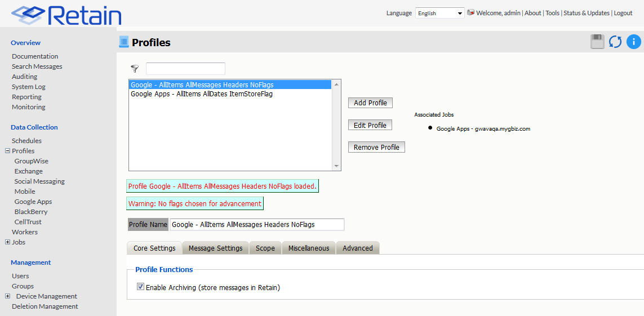Image resolution: width=644 pixels, height=316 pixels.
Task: Click the Profiles page book icon
Action: (x=123, y=42)
